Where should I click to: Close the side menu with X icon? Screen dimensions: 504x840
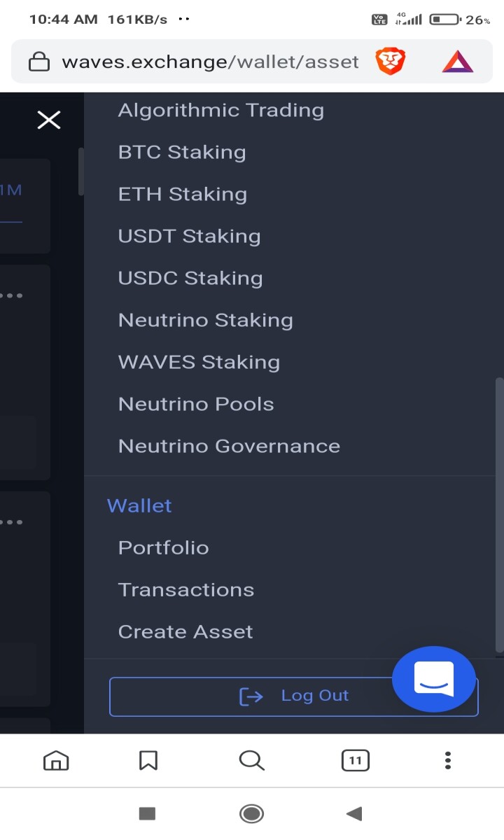coord(49,120)
